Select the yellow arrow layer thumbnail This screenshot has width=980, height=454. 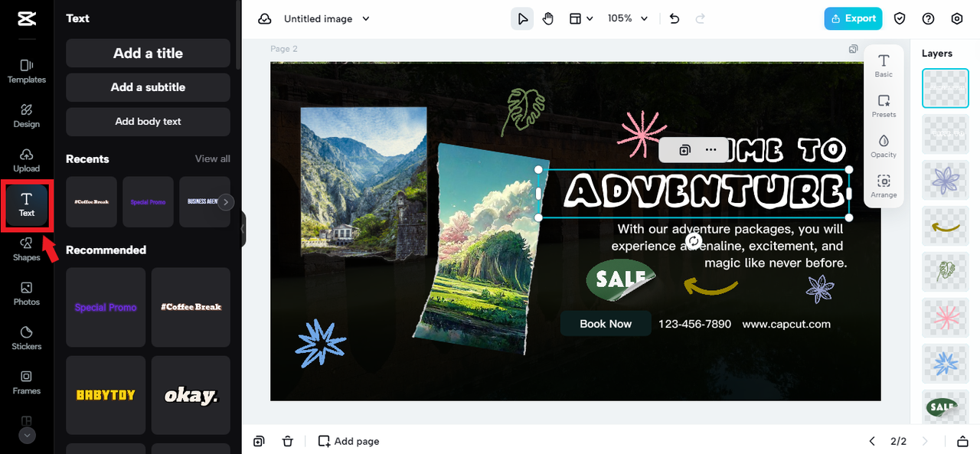click(x=946, y=226)
